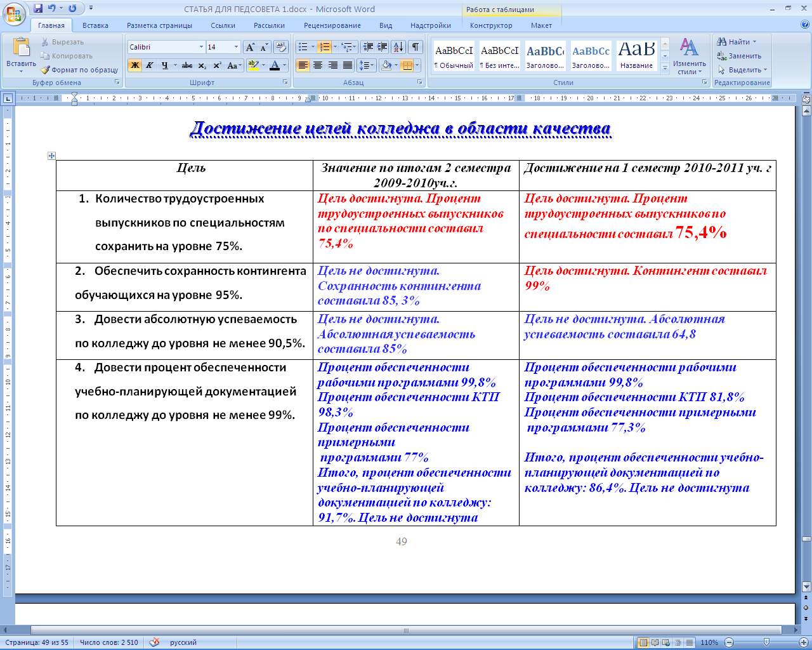Align text left
Viewport: 812px width, 650px height.
(x=303, y=65)
